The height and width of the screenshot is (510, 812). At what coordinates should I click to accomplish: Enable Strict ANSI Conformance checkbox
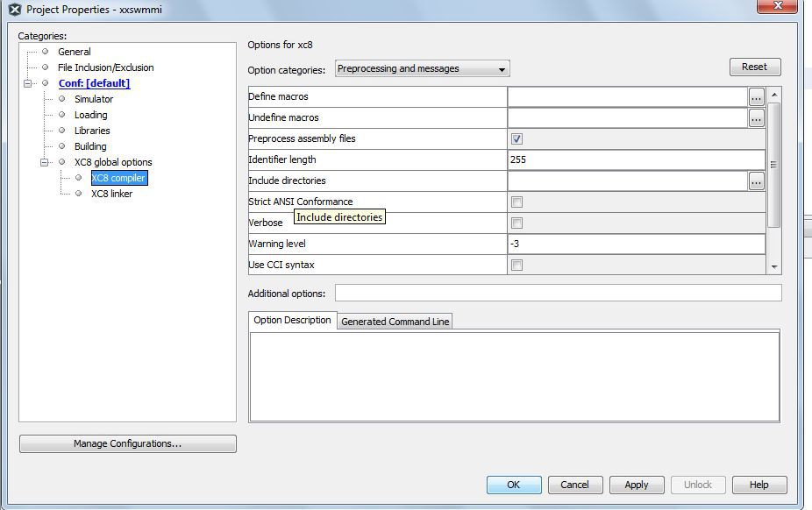pyautogui.click(x=516, y=202)
